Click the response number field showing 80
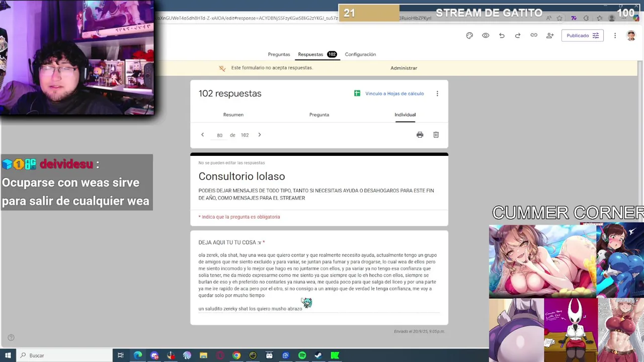Viewport: 644px width, 362px height. coord(219,135)
